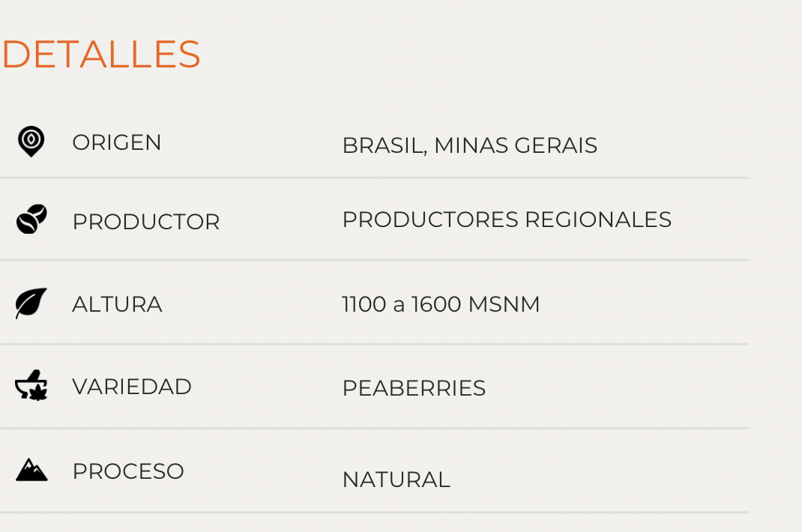The image size is (802, 532).
Task: Click the divider line below the Variedad row
Action: tap(375, 428)
